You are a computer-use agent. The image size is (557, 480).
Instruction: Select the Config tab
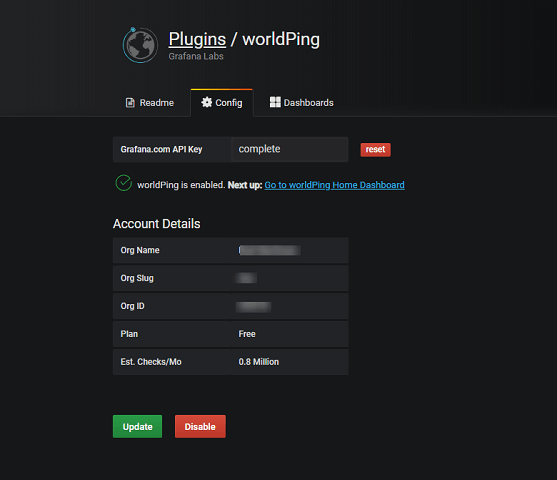coord(222,103)
